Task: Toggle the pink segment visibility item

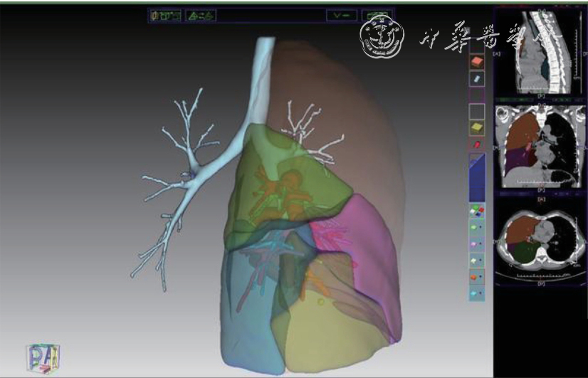Action: [x=476, y=243]
